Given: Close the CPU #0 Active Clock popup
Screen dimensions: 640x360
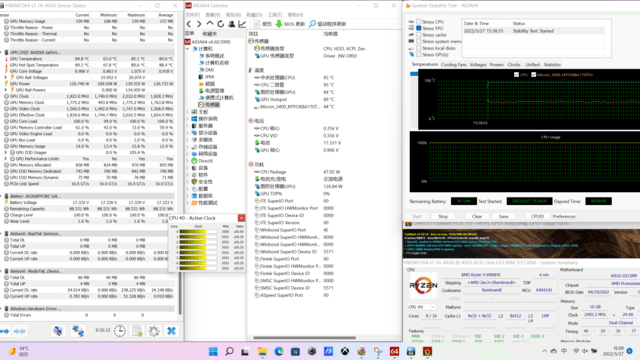Looking at the screenshot, I should coord(241,218).
